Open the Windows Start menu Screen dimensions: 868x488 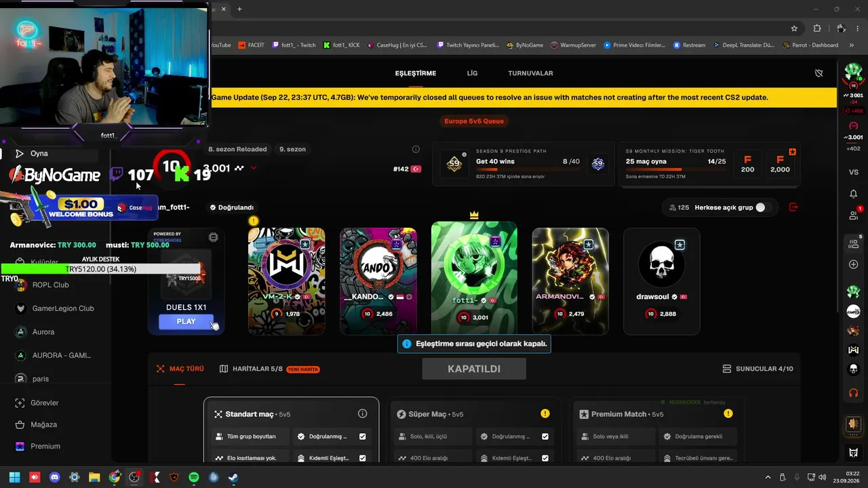(x=14, y=477)
